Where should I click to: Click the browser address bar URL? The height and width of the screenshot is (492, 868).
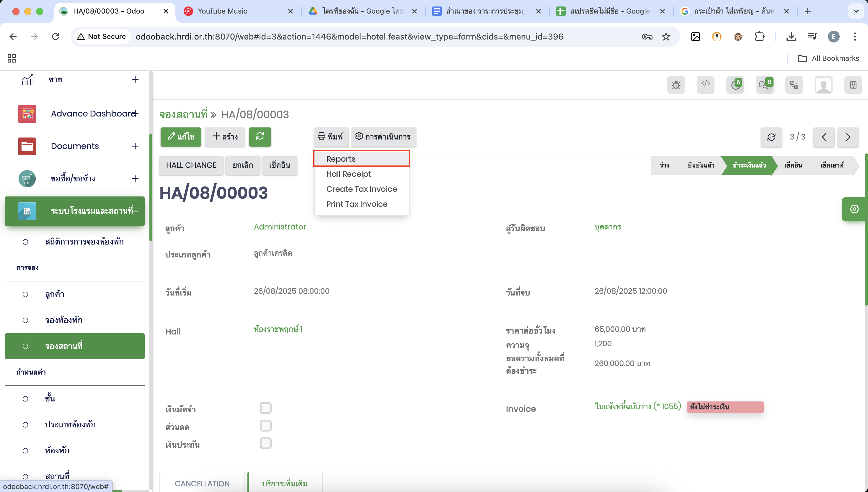(349, 37)
